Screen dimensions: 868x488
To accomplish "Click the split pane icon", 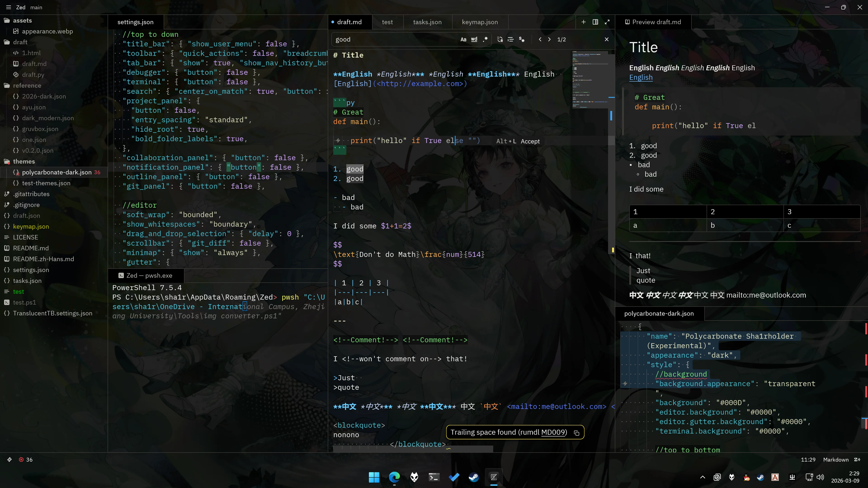I will click(595, 22).
